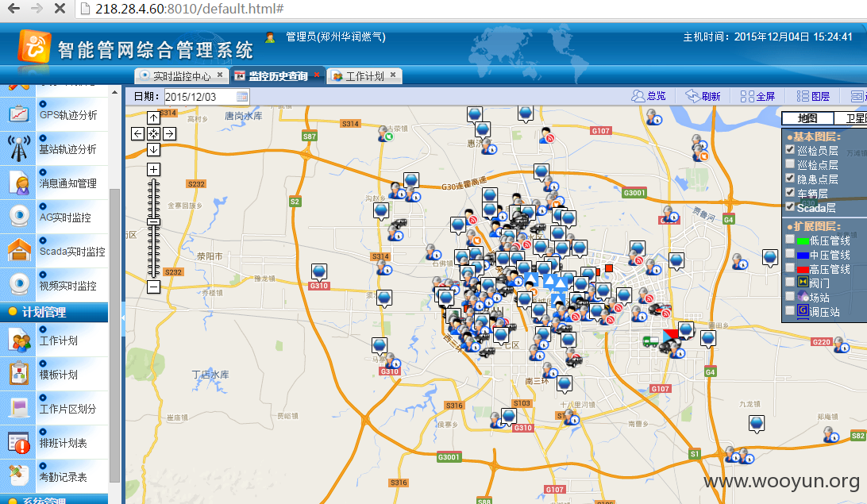The height and width of the screenshot is (504, 867).
Task: Click the 总览 overview button
Action: pos(649,96)
